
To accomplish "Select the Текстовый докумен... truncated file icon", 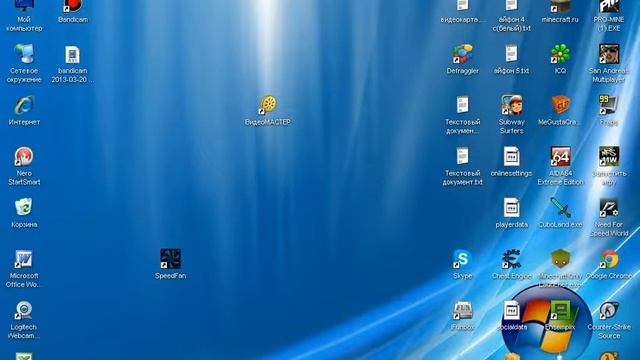I will [x=462, y=105].
